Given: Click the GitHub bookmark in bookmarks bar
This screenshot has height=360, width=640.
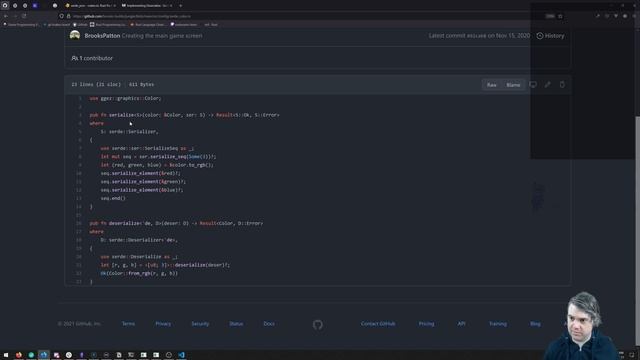Looking at the screenshot, I should (x=80, y=24).
